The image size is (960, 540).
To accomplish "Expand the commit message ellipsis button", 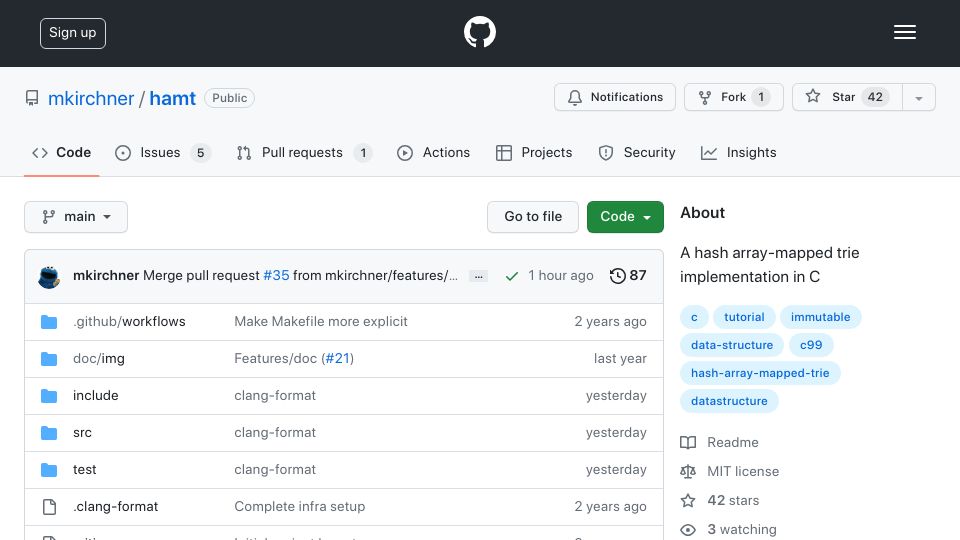I will pyautogui.click(x=479, y=277).
